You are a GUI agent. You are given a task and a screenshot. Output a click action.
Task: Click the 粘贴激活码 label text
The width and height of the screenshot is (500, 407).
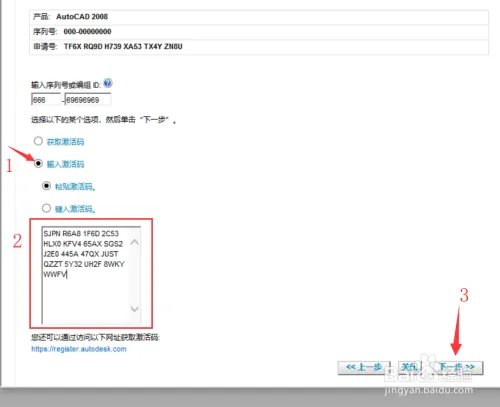(x=75, y=186)
